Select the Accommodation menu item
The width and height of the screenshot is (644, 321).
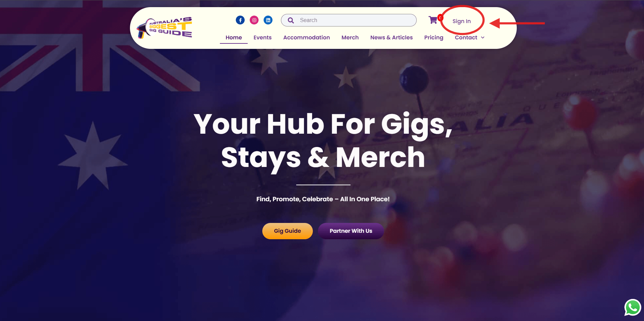pyautogui.click(x=306, y=38)
